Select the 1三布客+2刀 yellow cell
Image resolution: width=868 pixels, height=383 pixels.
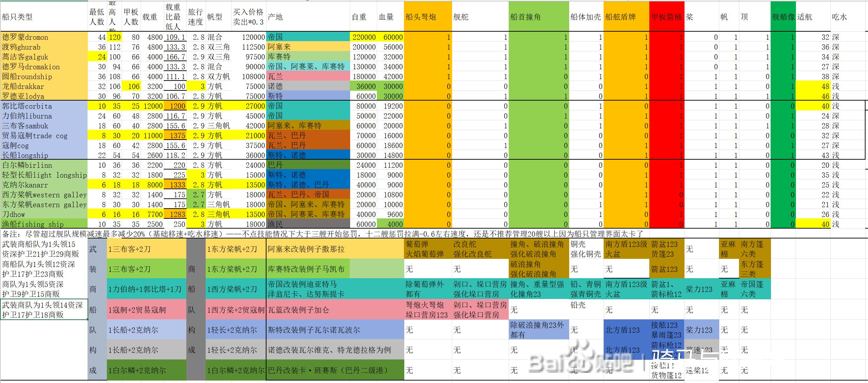pyautogui.click(x=146, y=249)
